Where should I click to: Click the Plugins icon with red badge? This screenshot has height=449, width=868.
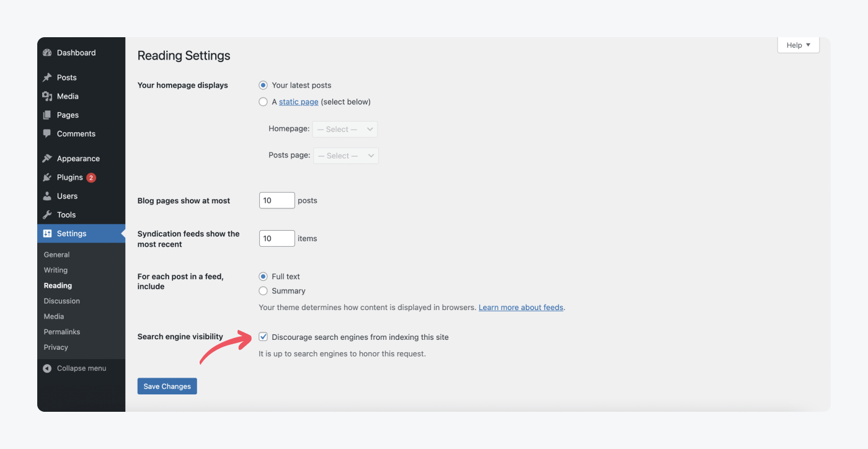(x=47, y=177)
